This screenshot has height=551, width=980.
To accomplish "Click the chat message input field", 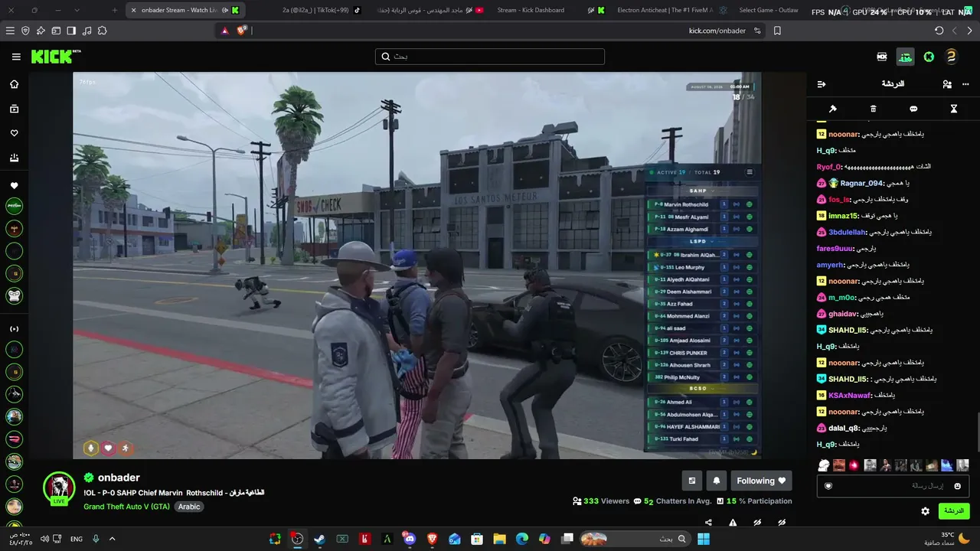I will [x=893, y=486].
